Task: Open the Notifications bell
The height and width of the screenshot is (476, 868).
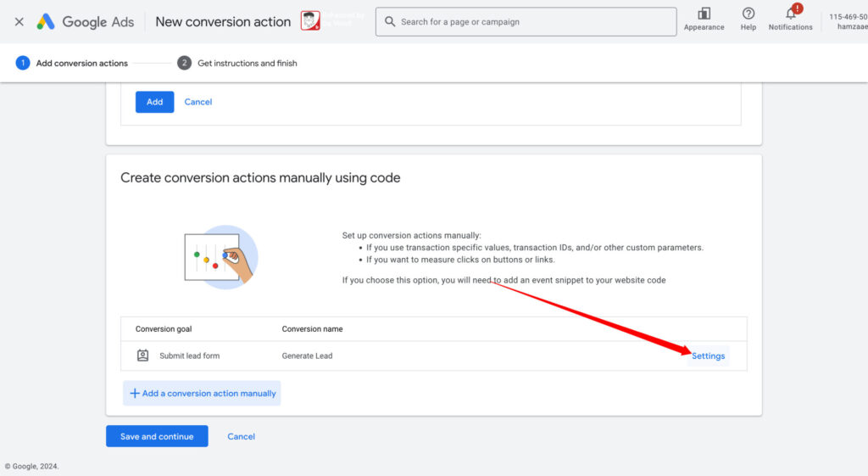Action: [x=790, y=14]
